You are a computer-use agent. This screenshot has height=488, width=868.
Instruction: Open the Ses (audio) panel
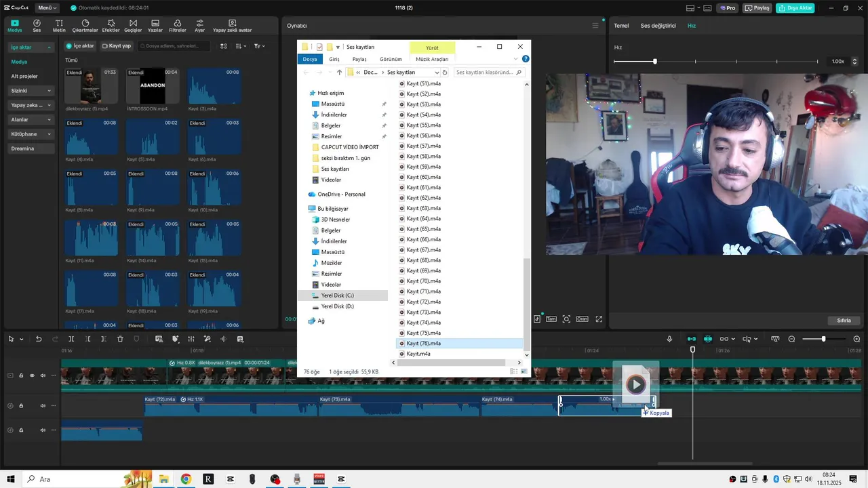[x=37, y=26]
